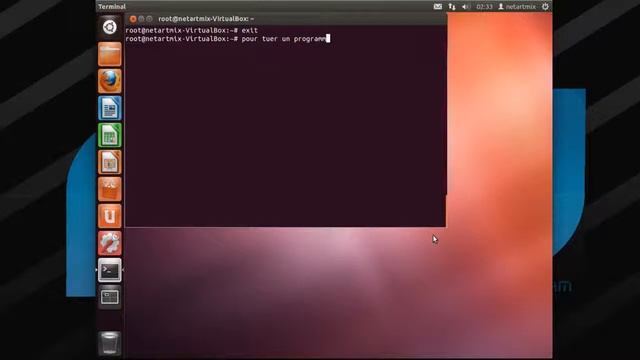The image size is (640, 360).
Task: Open System Settings from the launcher
Action: 109,243
